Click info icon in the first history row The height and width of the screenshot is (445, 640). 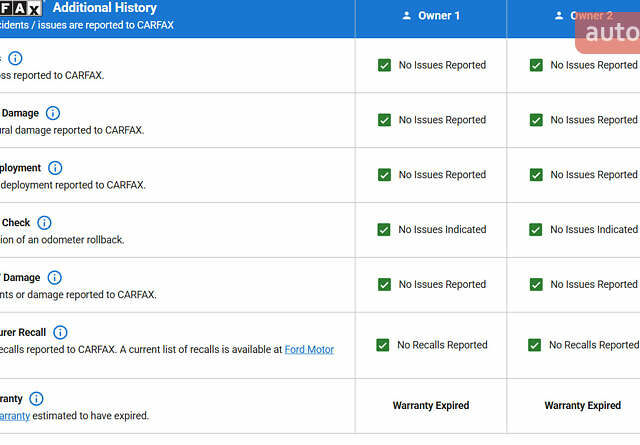[x=15, y=58]
